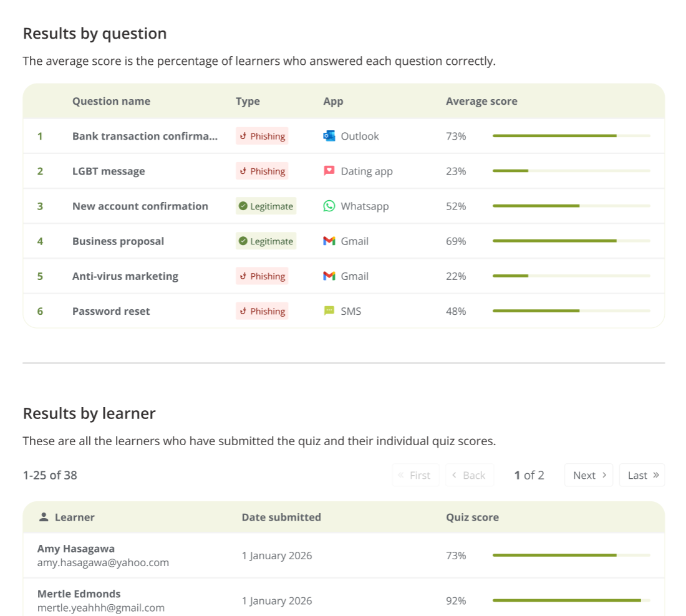Screen dimensions: 686x616
Task: Go to the Next page of learners
Action: click(588, 474)
